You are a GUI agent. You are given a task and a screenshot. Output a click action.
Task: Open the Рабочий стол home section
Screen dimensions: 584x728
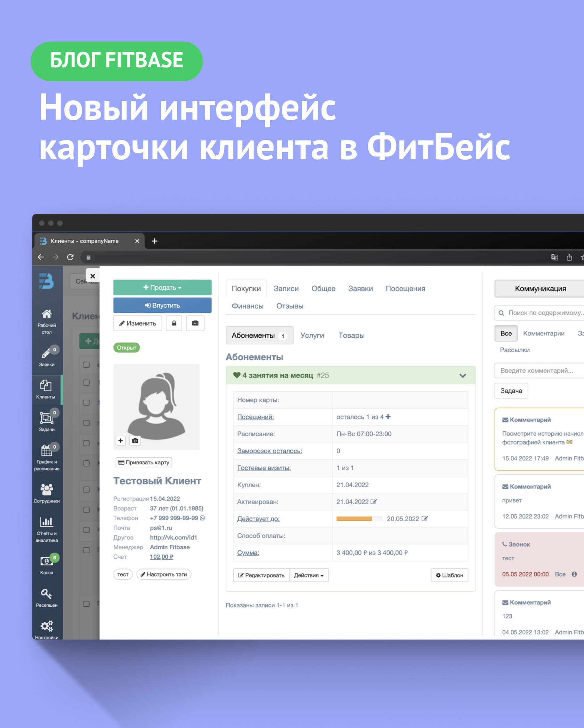click(x=47, y=321)
